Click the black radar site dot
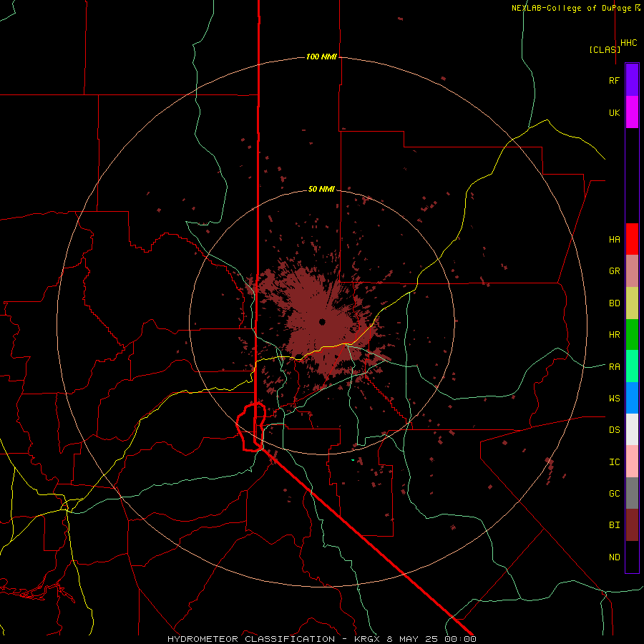Screen dimensions: 644x644 [x=322, y=321]
